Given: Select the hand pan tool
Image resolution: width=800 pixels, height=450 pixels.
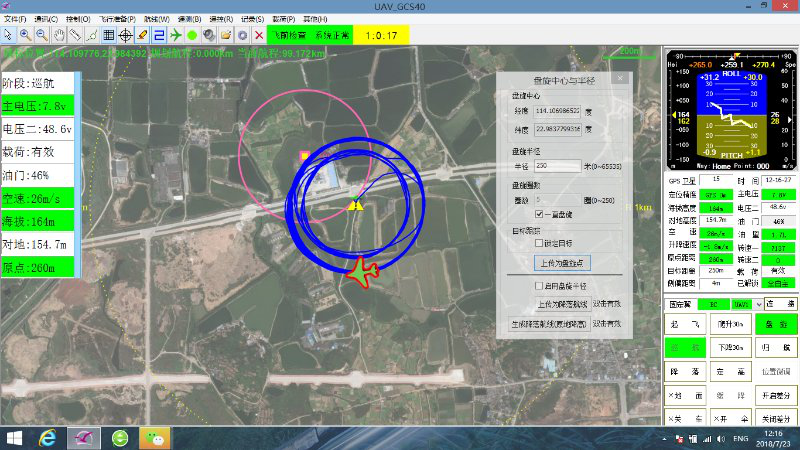Looking at the screenshot, I should (58, 35).
